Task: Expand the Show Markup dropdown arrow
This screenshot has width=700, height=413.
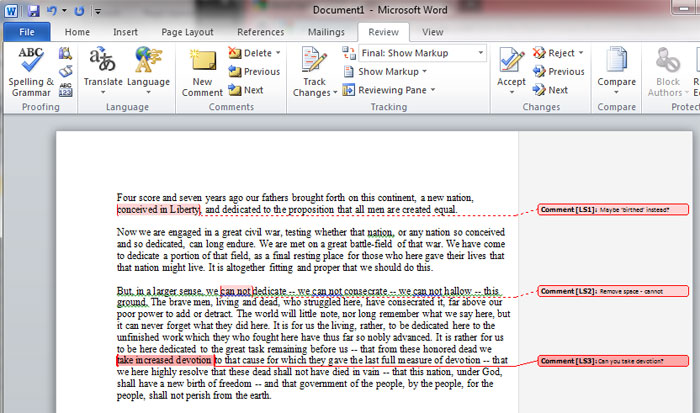Action: [425, 71]
